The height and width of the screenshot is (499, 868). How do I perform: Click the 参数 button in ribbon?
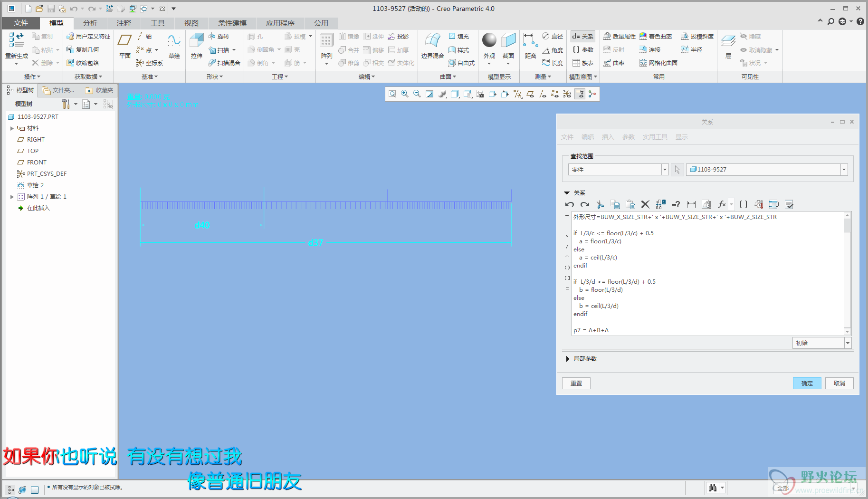pyautogui.click(x=583, y=49)
